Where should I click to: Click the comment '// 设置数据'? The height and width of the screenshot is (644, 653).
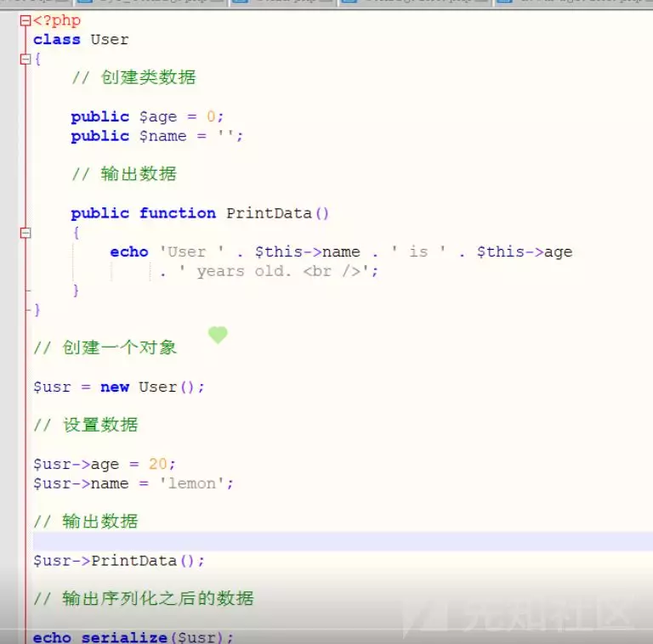(x=86, y=425)
